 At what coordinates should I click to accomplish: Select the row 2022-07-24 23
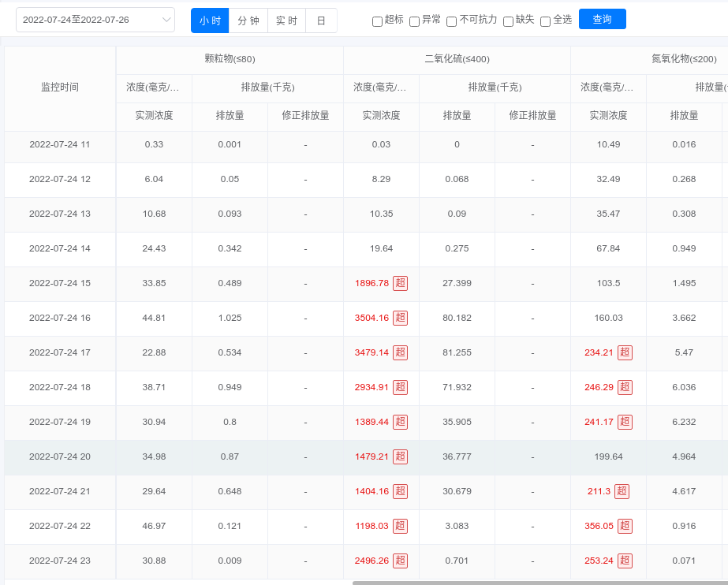click(366, 561)
